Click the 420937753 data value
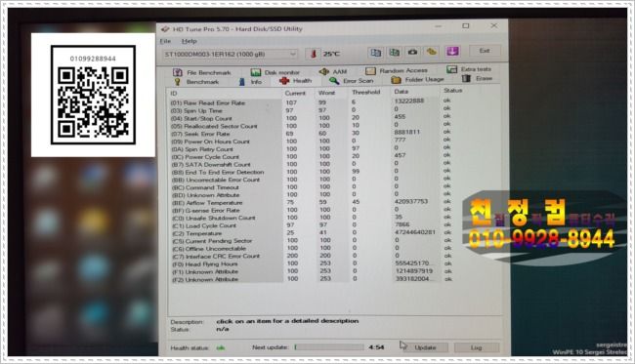Screen dimensions: 635x364 [410, 201]
